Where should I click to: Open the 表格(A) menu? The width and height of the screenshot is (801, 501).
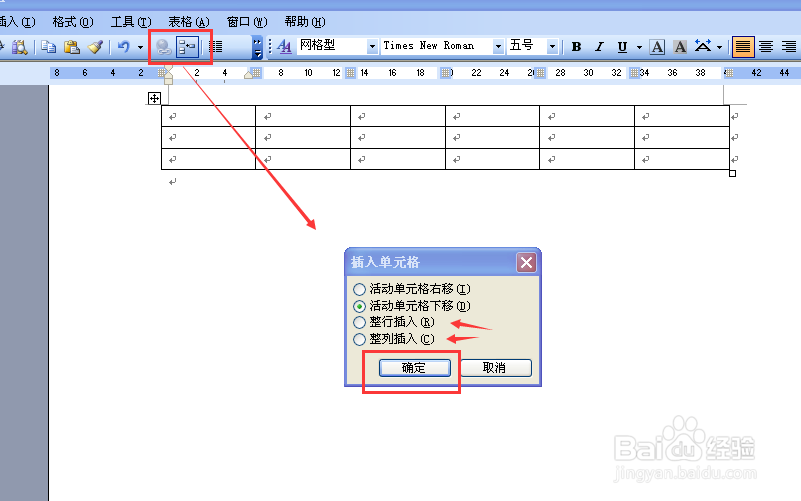coord(189,22)
